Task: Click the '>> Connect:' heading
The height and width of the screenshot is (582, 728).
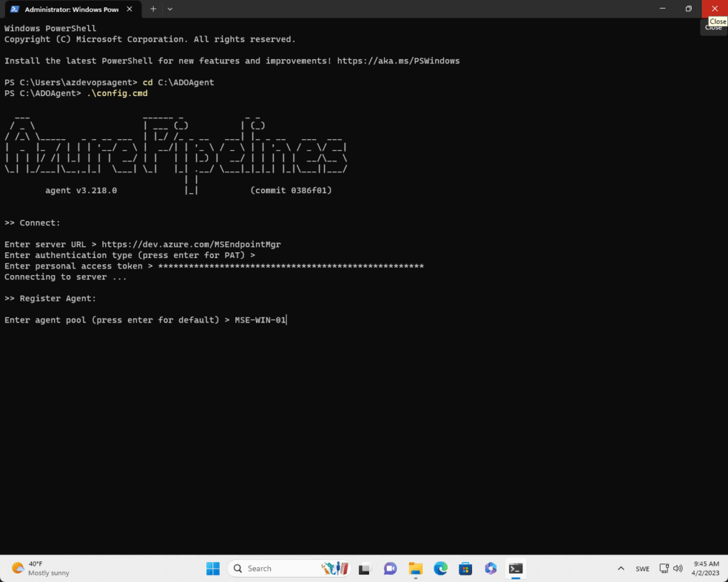Action: [x=33, y=222]
